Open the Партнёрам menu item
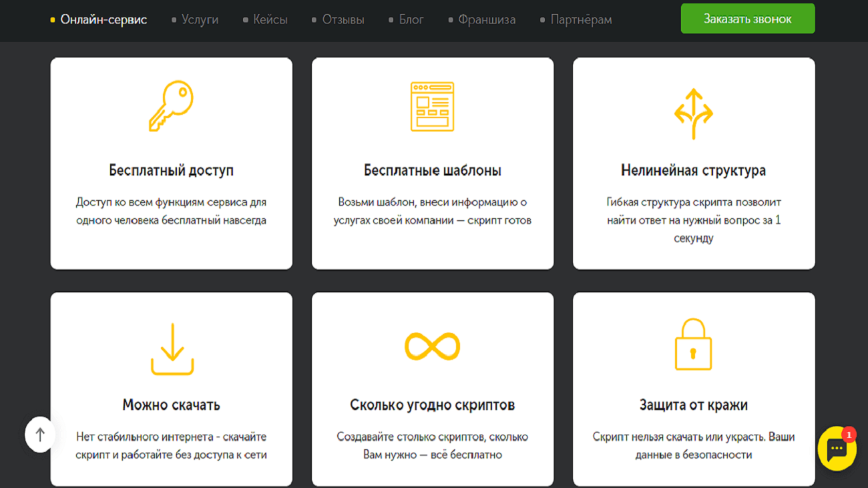868x488 pixels. (580, 20)
